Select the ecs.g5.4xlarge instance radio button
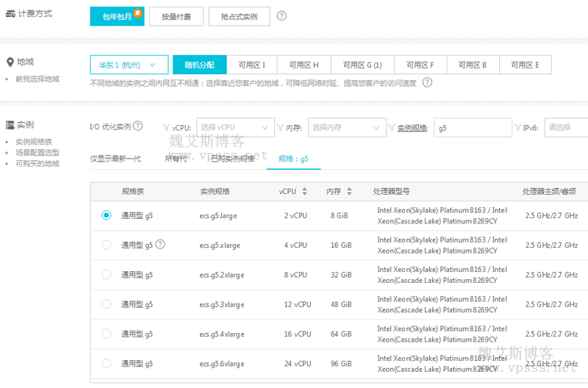The height and width of the screenshot is (388, 588). pyautogui.click(x=106, y=334)
